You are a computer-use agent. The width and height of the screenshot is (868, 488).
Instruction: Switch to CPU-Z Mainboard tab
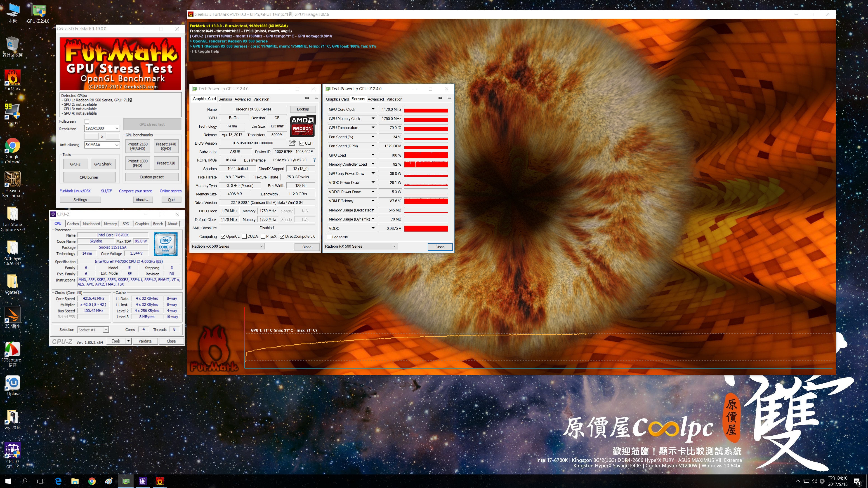click(x=91, y=224)
